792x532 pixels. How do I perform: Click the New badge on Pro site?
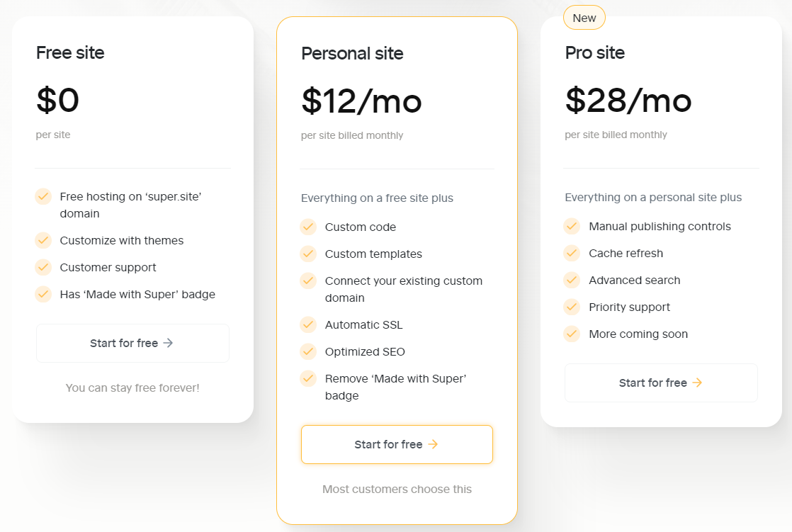click(584, 18)
